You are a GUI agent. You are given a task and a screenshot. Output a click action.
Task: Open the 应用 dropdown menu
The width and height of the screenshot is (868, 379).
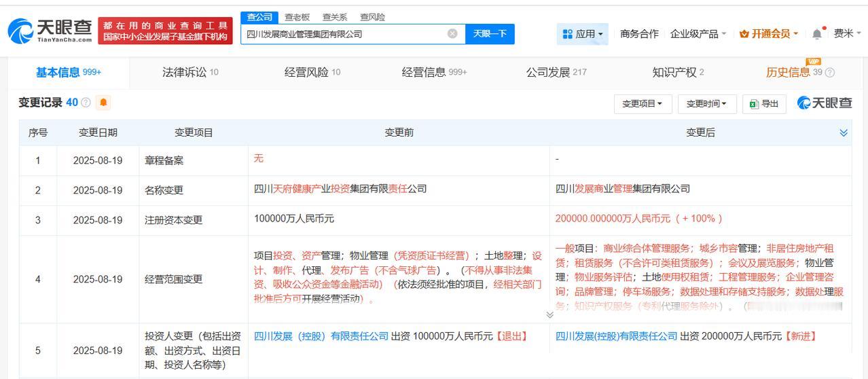tap(583, 33)
